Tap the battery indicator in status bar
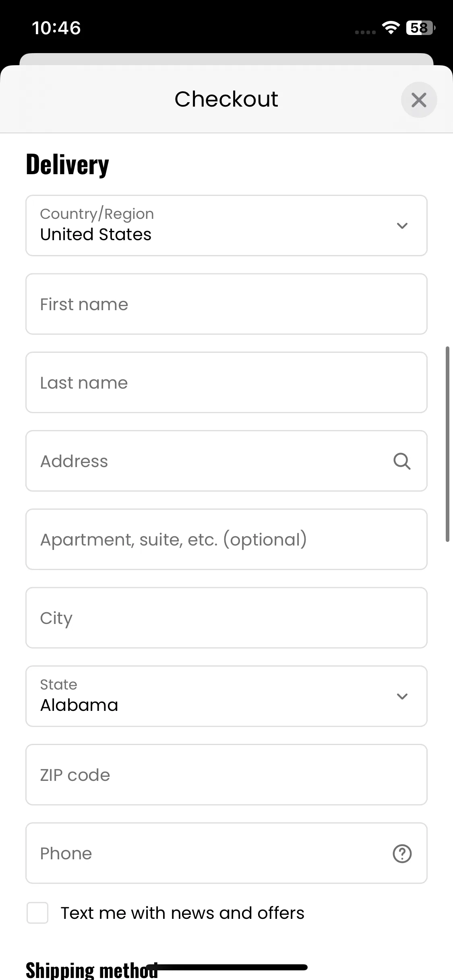 point(421,28)
